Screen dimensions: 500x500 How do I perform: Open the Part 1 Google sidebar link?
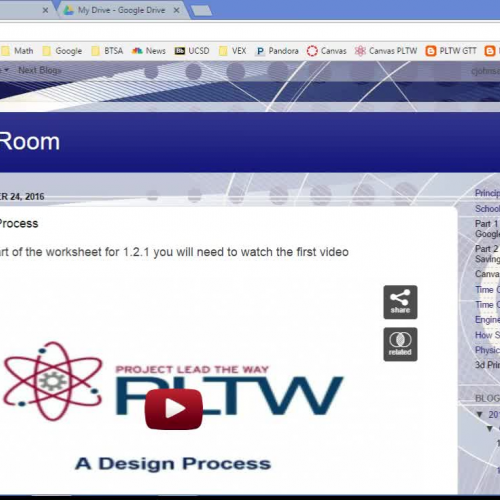point(487,229)
